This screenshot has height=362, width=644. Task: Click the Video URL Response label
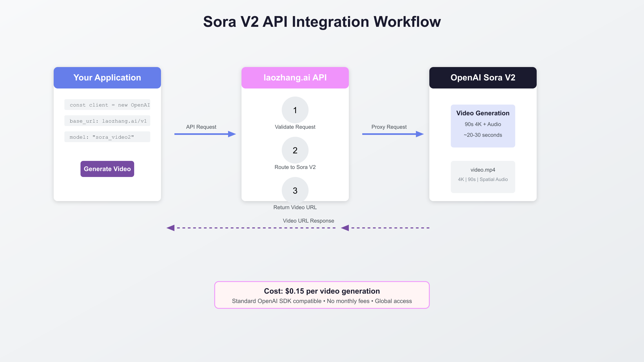[308, 221]
